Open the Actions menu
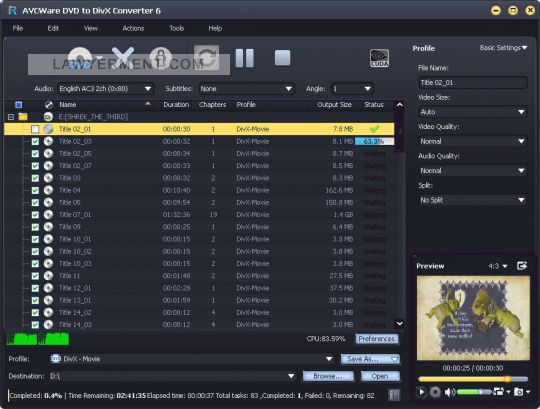Screen dimensions: 540x409 (x=133, y=28)
